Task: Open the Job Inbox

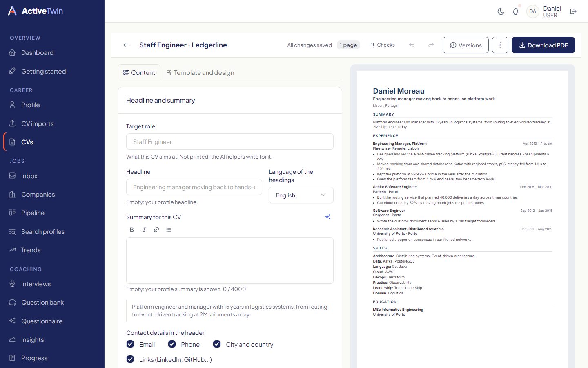Action: coord(52,176)
